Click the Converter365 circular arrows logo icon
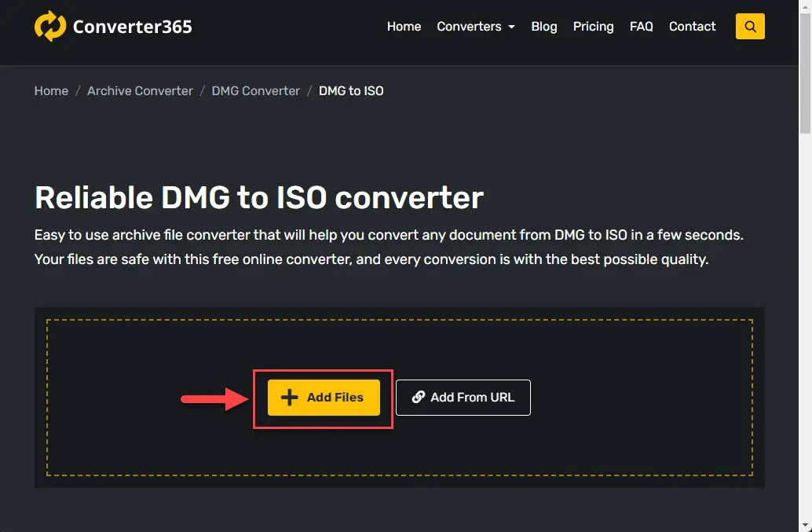This screenshot has height=532, width=812. pyautogui.click(x=50, y=27)
